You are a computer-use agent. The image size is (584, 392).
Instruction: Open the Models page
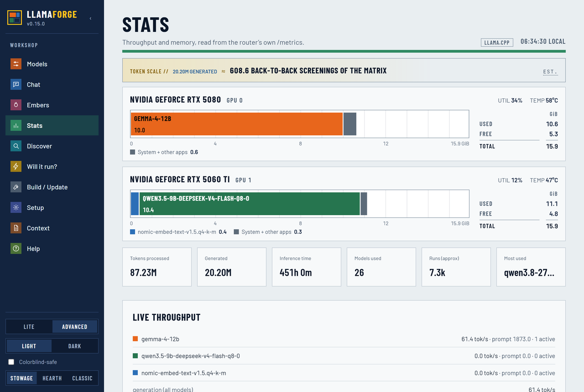pos(52,64)
